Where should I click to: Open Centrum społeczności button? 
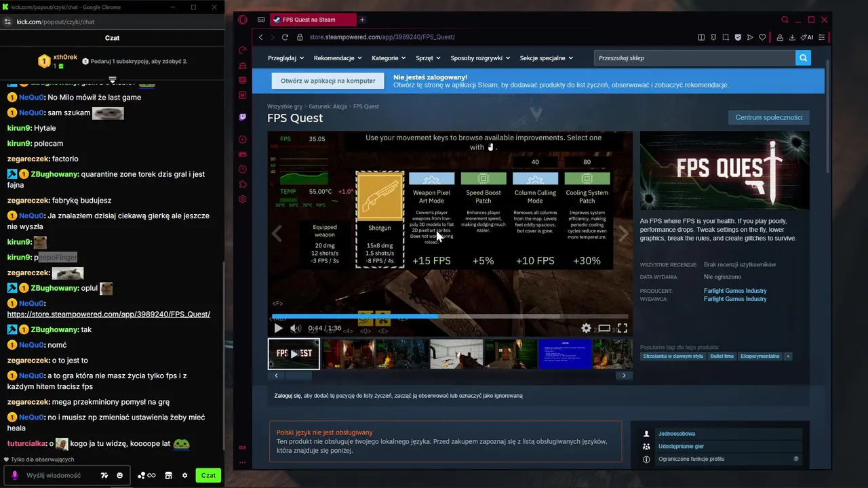pos(769,117)
